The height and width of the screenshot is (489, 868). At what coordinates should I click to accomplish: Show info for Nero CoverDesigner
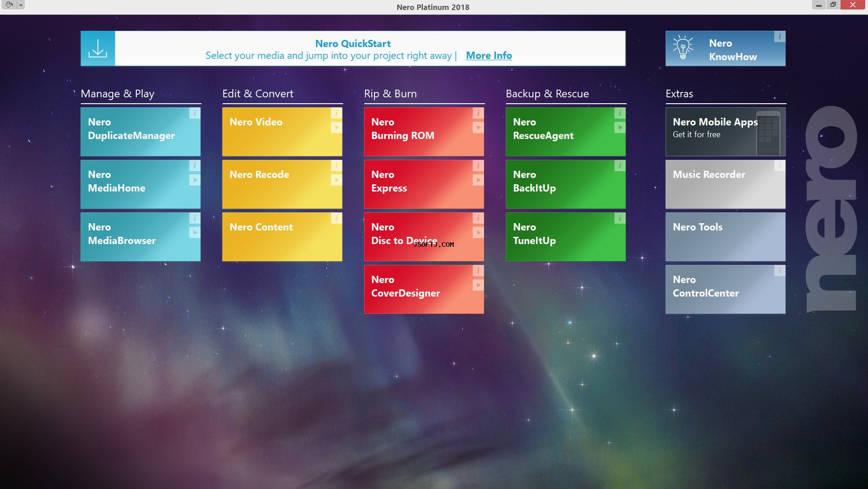tap(478, 271)
